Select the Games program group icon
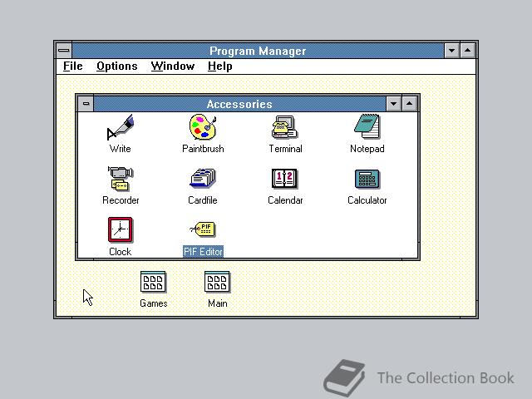532x399 pixels. [153, 282]
